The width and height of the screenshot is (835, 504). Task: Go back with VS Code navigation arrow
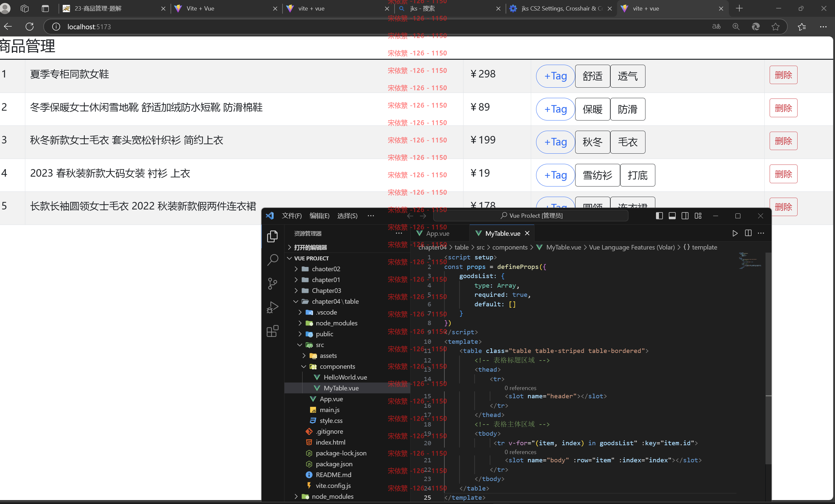click(410, 216)
